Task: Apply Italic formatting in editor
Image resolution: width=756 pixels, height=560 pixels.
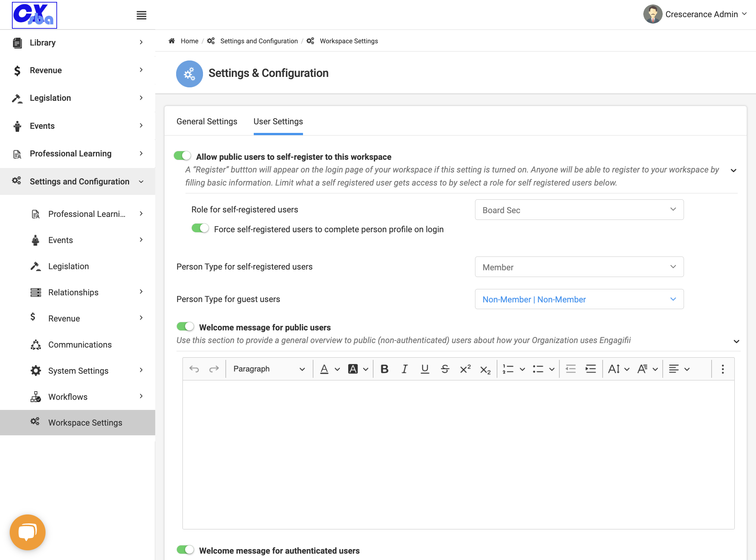Action: (404, 369)
